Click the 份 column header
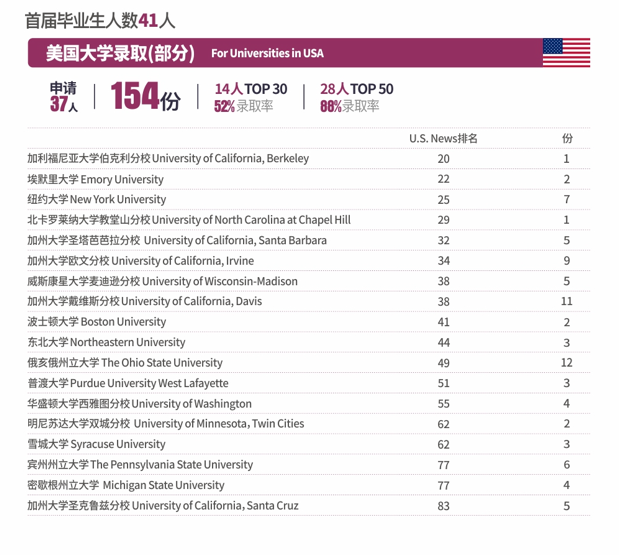 pos(567,139)
